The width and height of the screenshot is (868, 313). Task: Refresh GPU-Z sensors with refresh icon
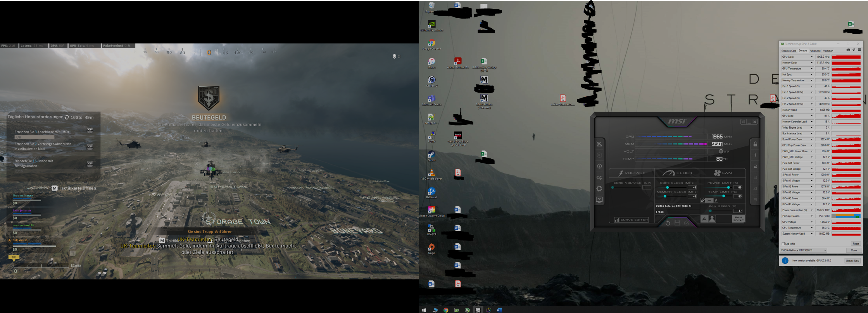(x=854, y=50)
